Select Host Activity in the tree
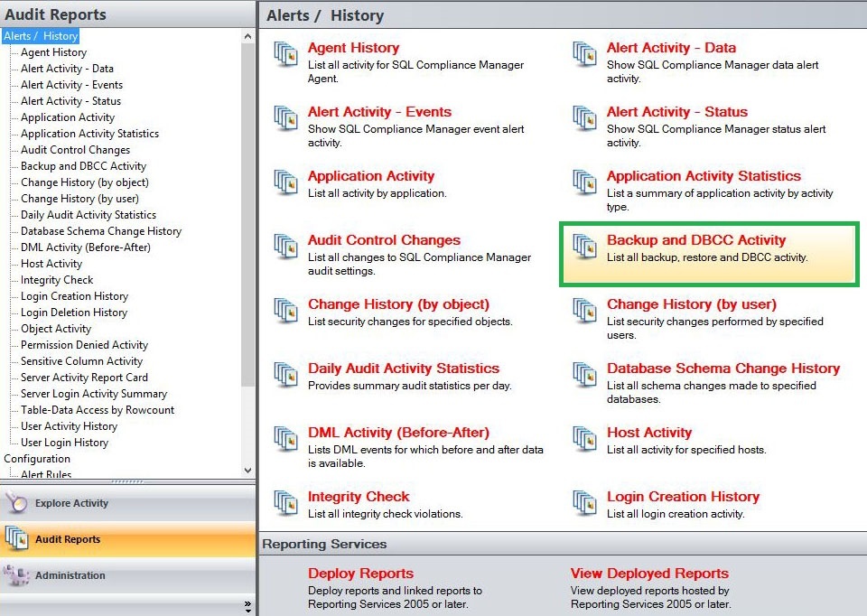The height and width of the screenshot is (616, 867). tap(51, 264)
